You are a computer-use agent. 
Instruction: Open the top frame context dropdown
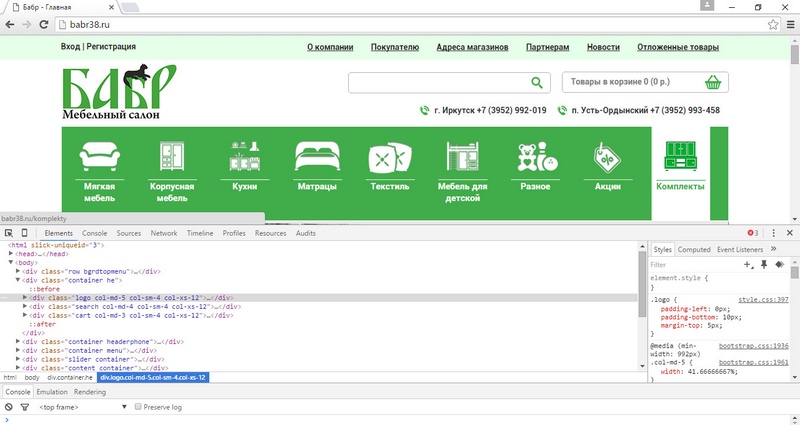coord(83,407)
